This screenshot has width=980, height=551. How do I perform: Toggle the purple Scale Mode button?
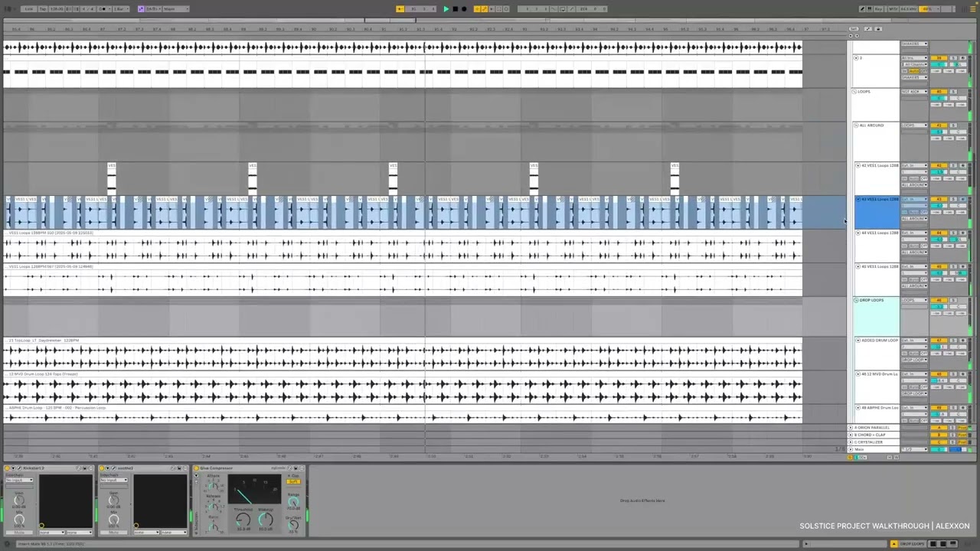141,8
